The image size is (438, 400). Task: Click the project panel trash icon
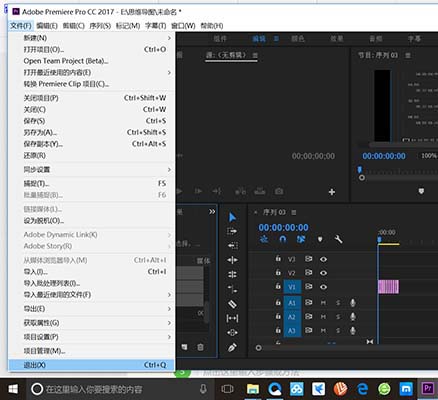[200, 347]
